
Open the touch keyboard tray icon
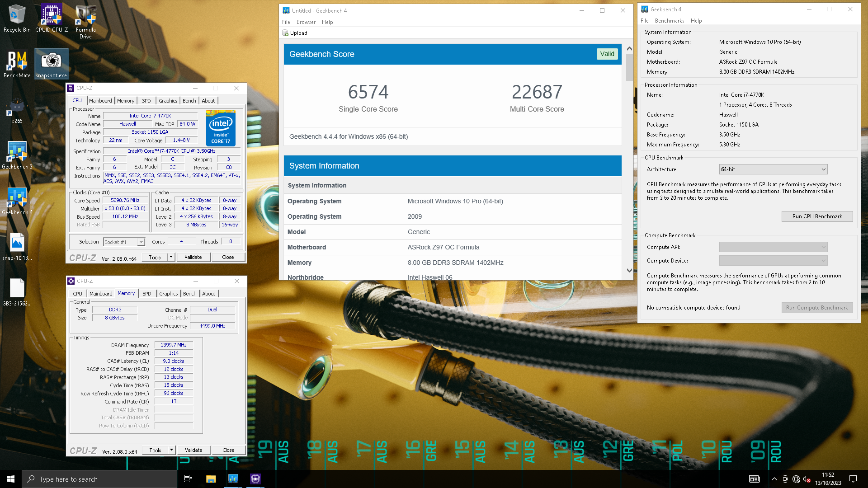coord(755,479)
